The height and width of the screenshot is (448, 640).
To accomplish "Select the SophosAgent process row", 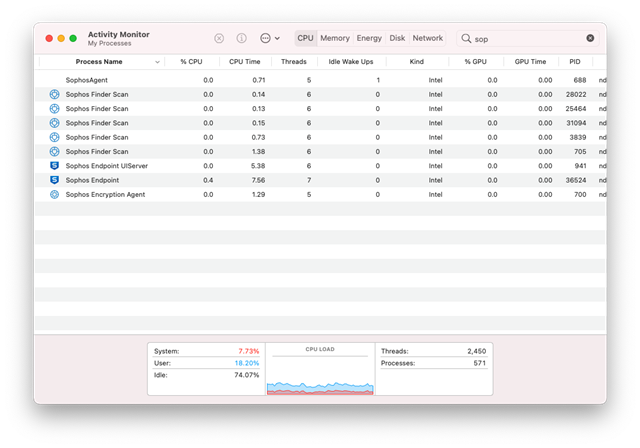I will pyautogui.click(x=320, y=80).
